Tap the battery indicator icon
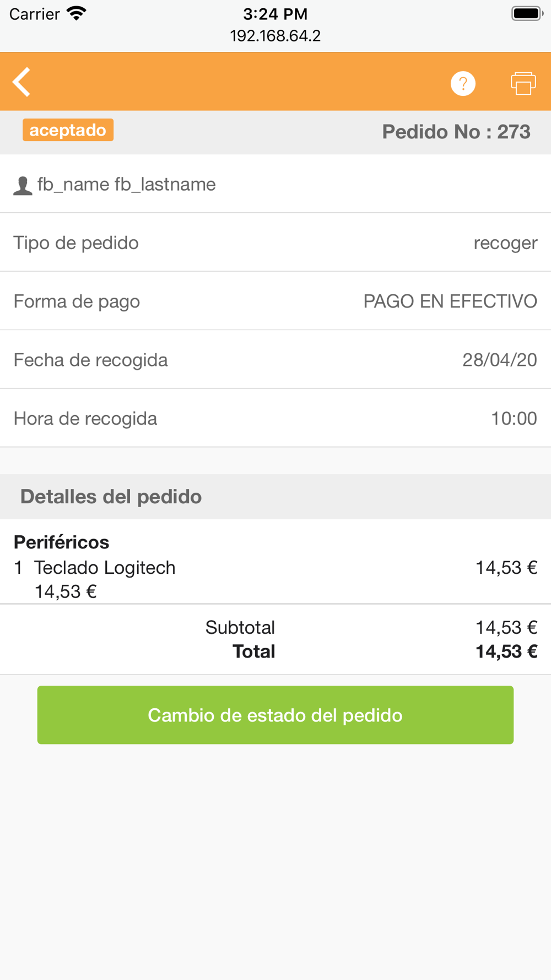Screen dimensions: 551x980 pos(527,14)
